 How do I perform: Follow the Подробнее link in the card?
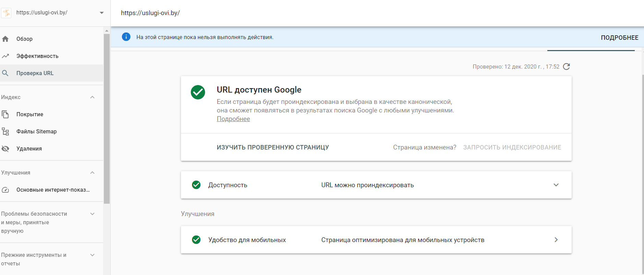(x=233, y=119)
